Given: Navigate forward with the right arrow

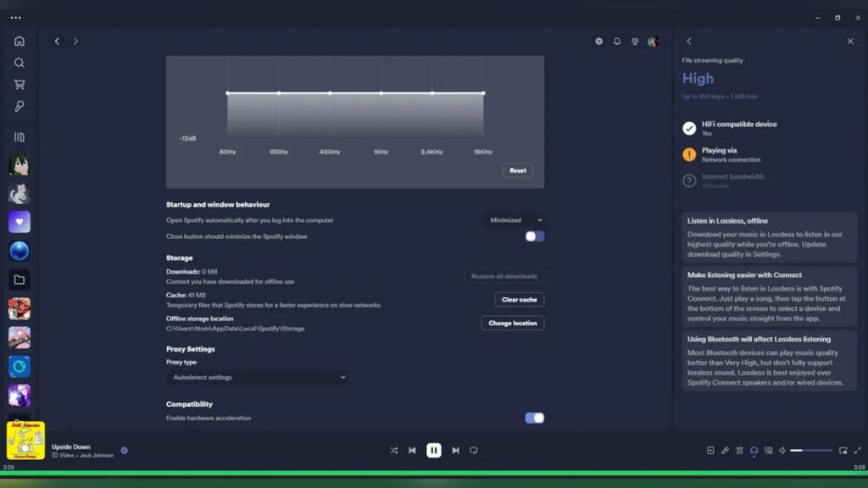Looking at the screenshot, I should [75, 41].
